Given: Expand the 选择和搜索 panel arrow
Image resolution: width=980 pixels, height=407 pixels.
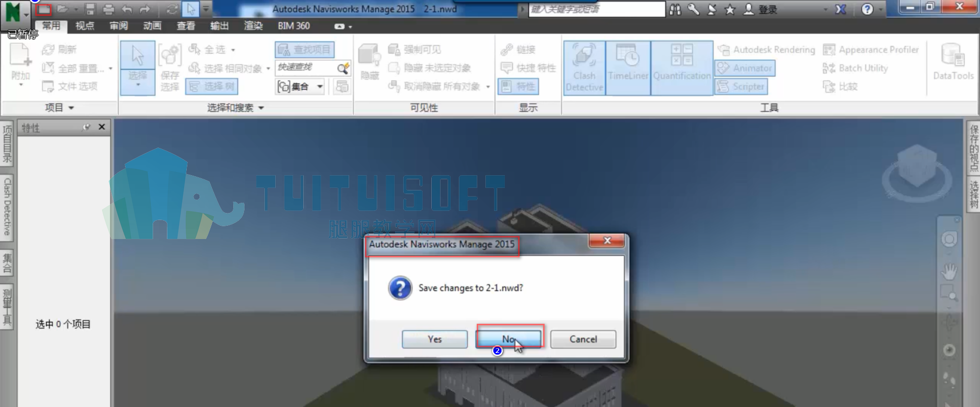Looking at the screenshot, I should click(x=261, y=108).
